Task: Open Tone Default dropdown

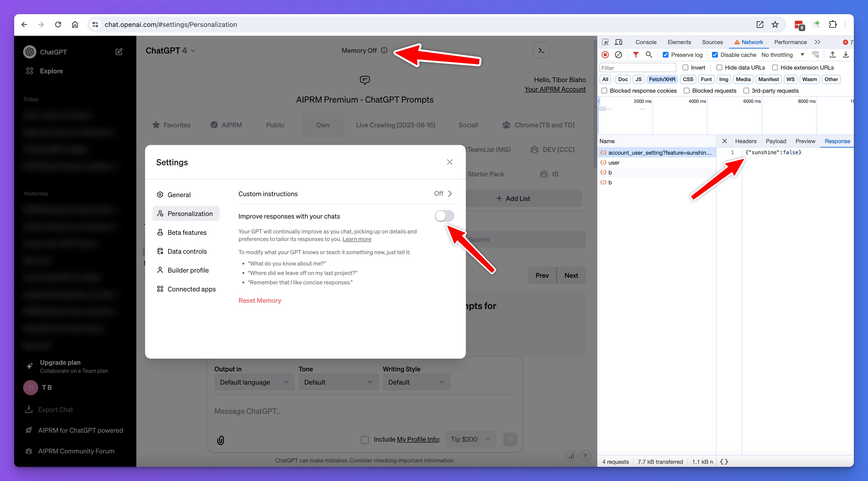Action: pyautogui.click(x=338, y=382)
